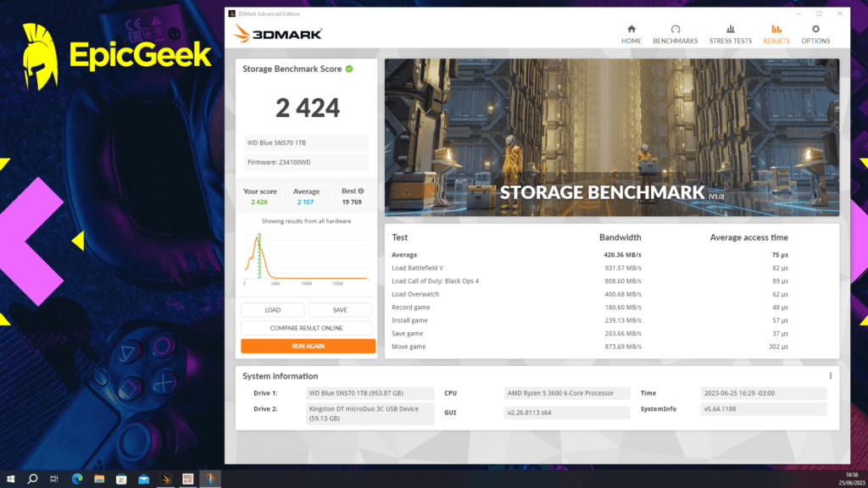Switch to the BENCHMARKS tab

[x=675, y=35]
